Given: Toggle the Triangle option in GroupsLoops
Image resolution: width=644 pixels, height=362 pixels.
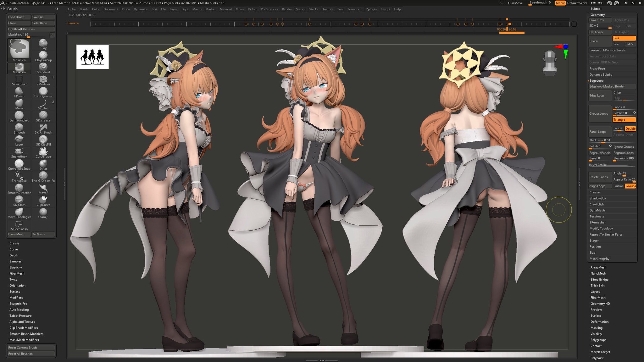Looking at the screenshot, I should [624, 119].
